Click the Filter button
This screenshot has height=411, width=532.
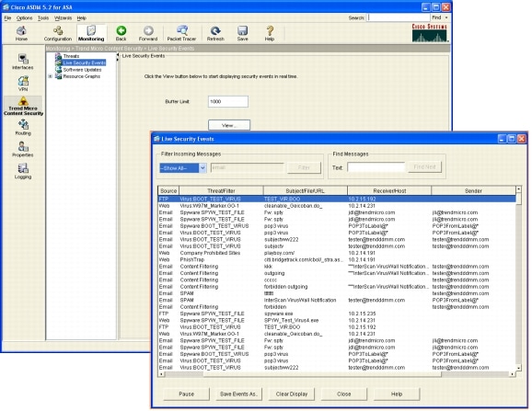point(304,167)
